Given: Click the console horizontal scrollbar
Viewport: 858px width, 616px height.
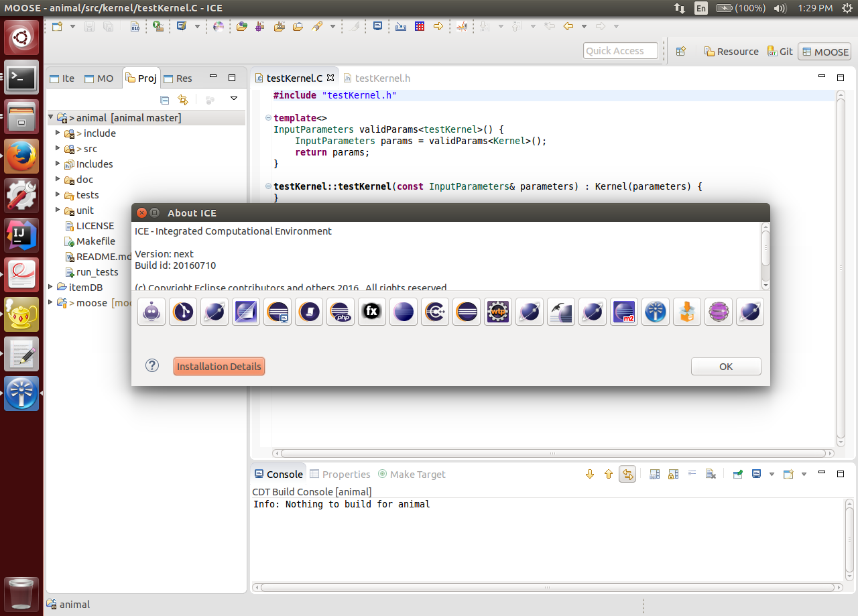Looking at the screenshot, I should coord(546,587).
